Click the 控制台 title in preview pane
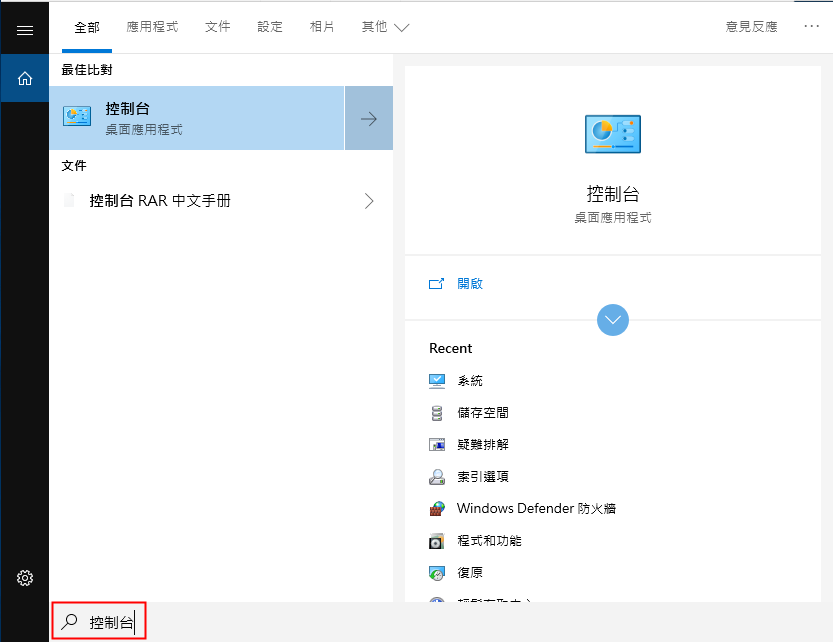Image resolution: width=833 pixels, height=642 pixels. coord(613,194)
